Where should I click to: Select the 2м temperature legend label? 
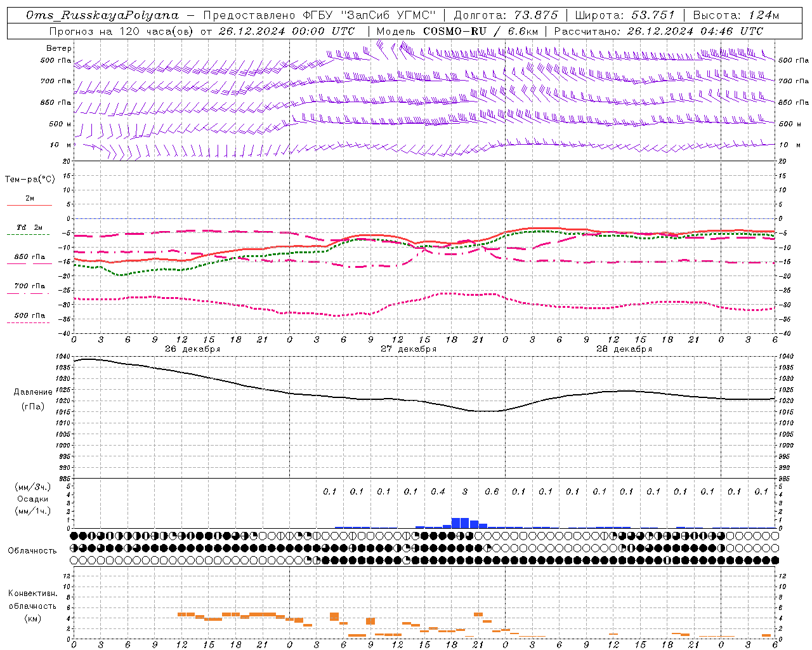[30, 198]
